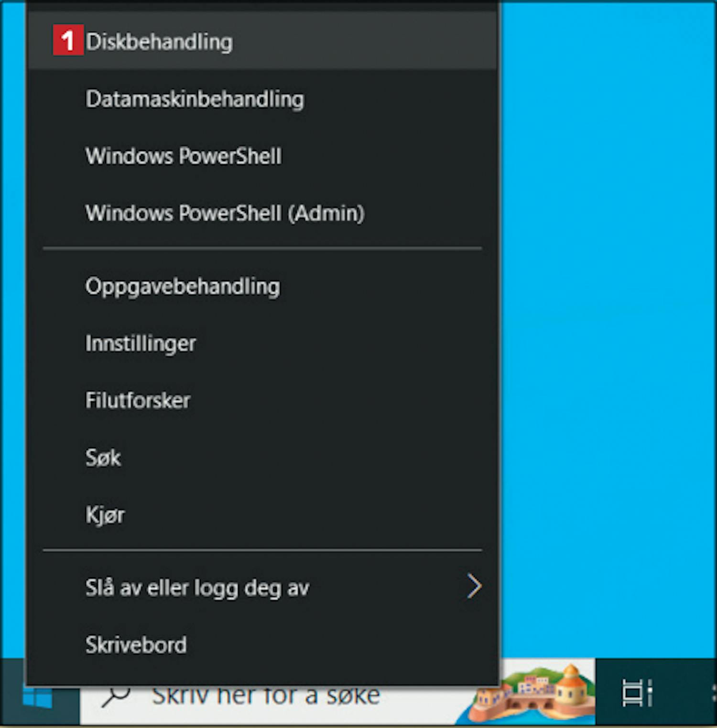Select Datamaskinbehandling menu entry
717x728 pixels.
pyautogui.click(x=262, y=99)
